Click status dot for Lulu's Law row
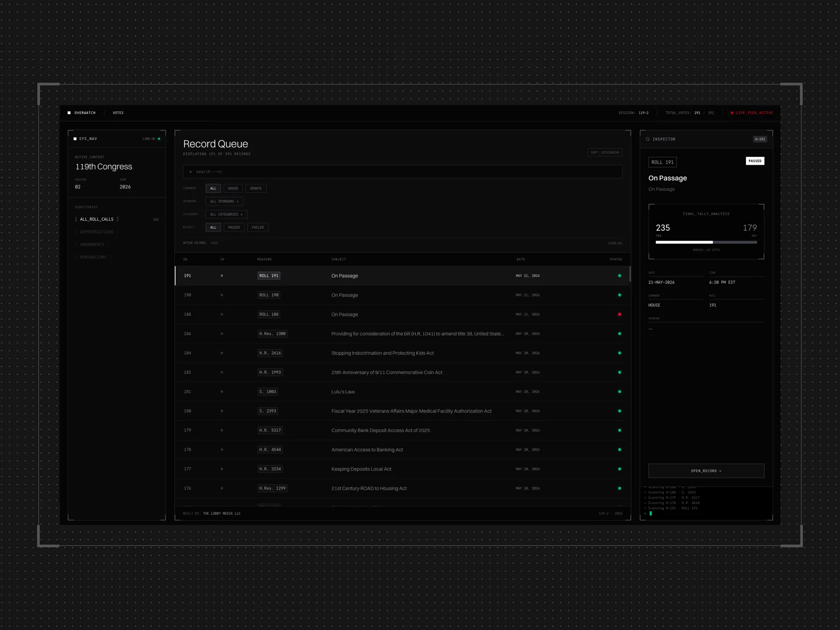Image resolution: width=840 pixels, height=630 pixels. (620, 392)
